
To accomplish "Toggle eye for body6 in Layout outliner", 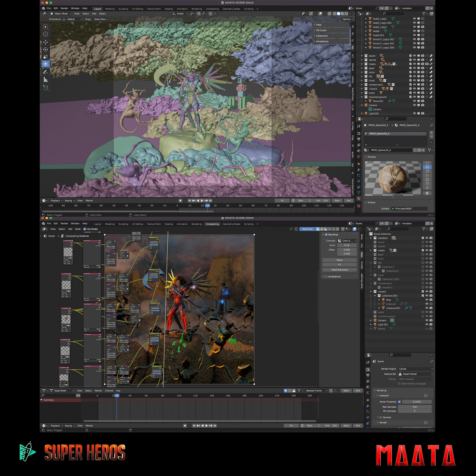I will pos(414,31).
